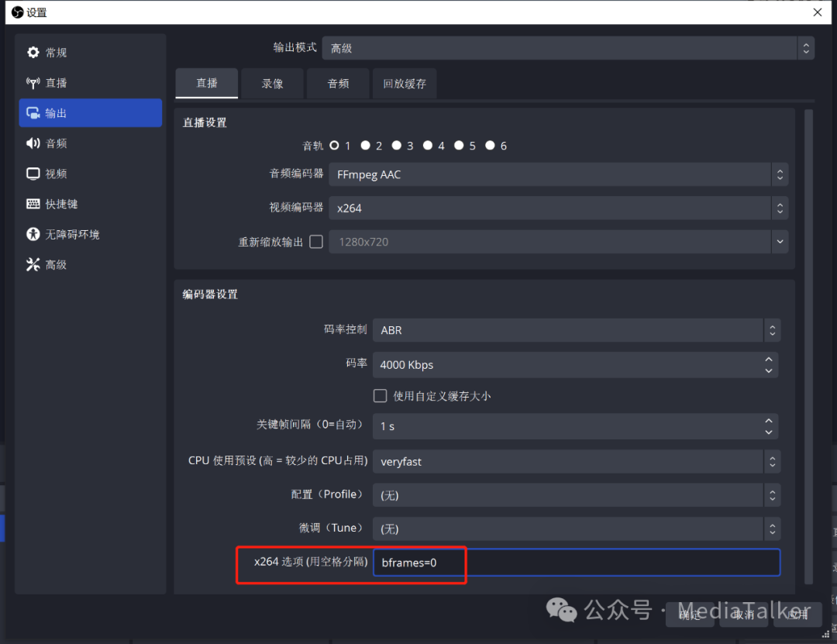Viewport: 837px width, 644px height.
Task: Click the x264 options bframes=0 field
Action: (x=576, y=563)
